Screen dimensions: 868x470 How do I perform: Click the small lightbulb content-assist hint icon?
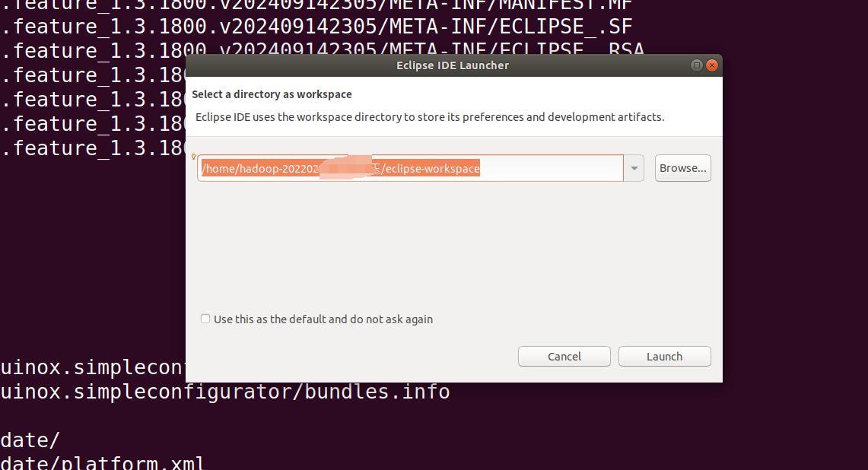pyautogui.click(x=193, y=157)
